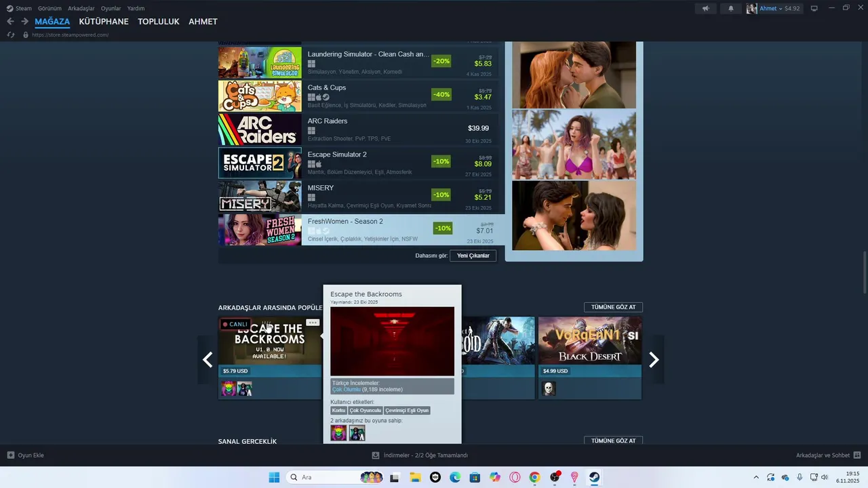868x488 pixels.
Task: Open the Cats & Cups listing
Action: [361, 96]
